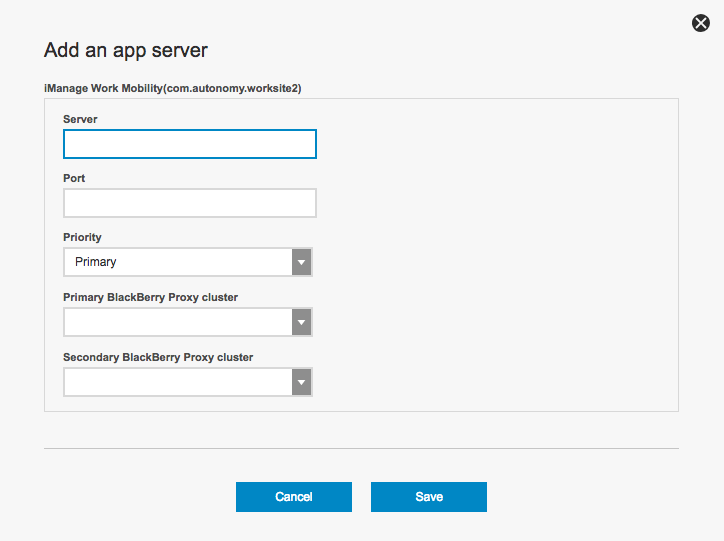
Task: Expand the Priority dropdown arrow
Action: pos(301,262)
